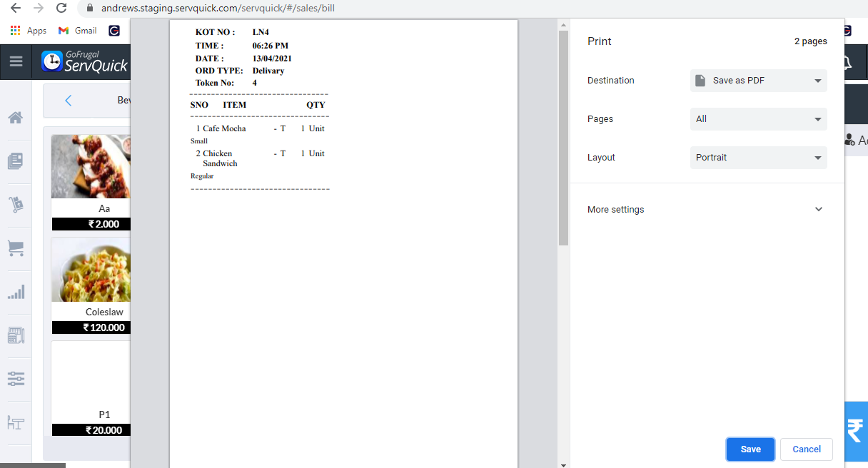Open the shopping cart icon in sidebar
Screen dimensions: 868x468
pos(16,248)
